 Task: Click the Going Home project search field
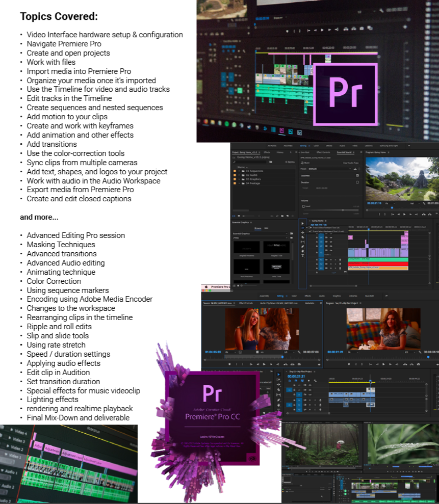coord(250,162)
